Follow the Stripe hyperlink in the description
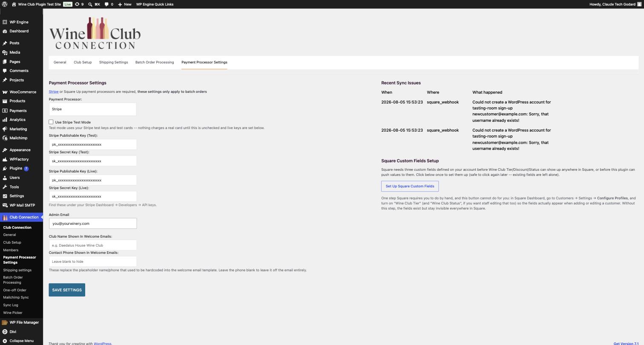 (54, 92)
